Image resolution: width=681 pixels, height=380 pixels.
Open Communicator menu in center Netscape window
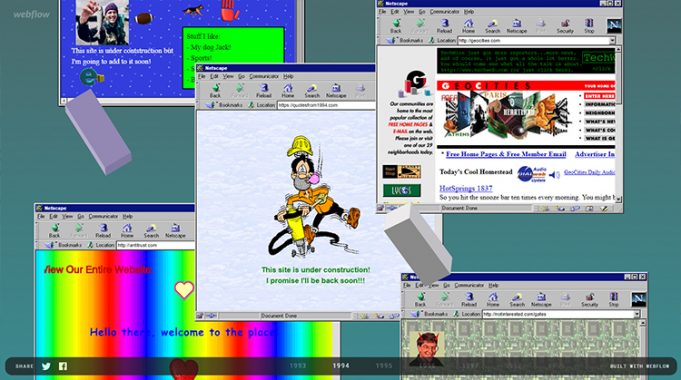click(x=264, y=76)
